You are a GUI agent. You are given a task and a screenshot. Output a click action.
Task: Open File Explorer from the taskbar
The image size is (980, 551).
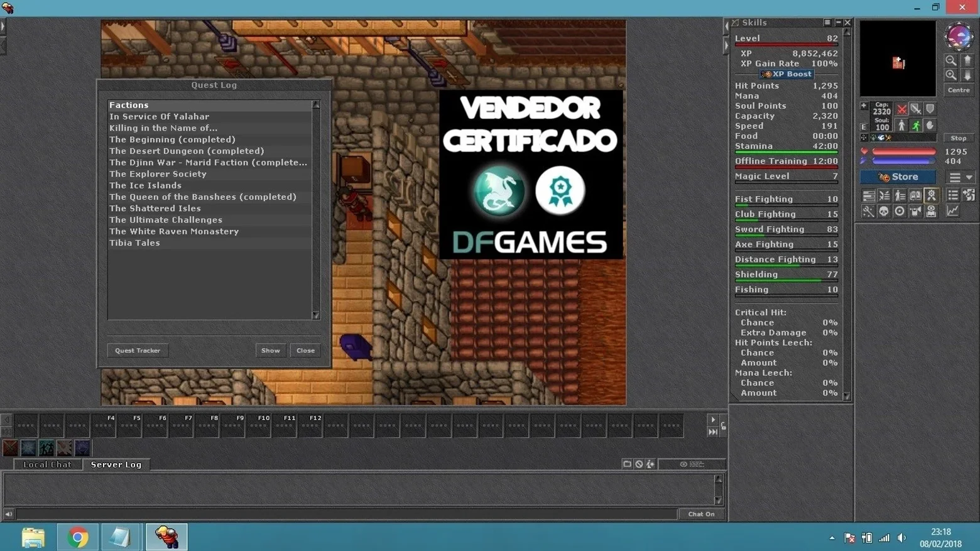click(x=34, y=538)
